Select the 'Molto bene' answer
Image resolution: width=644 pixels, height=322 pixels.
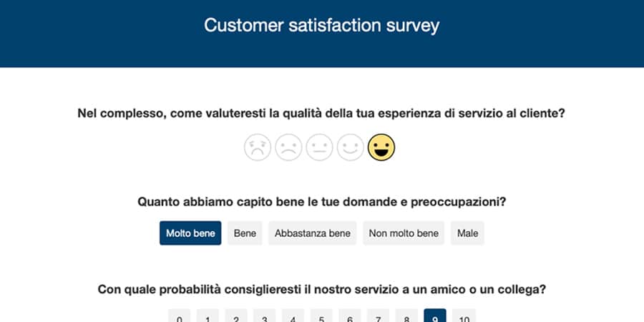click(x=190, y=233)
